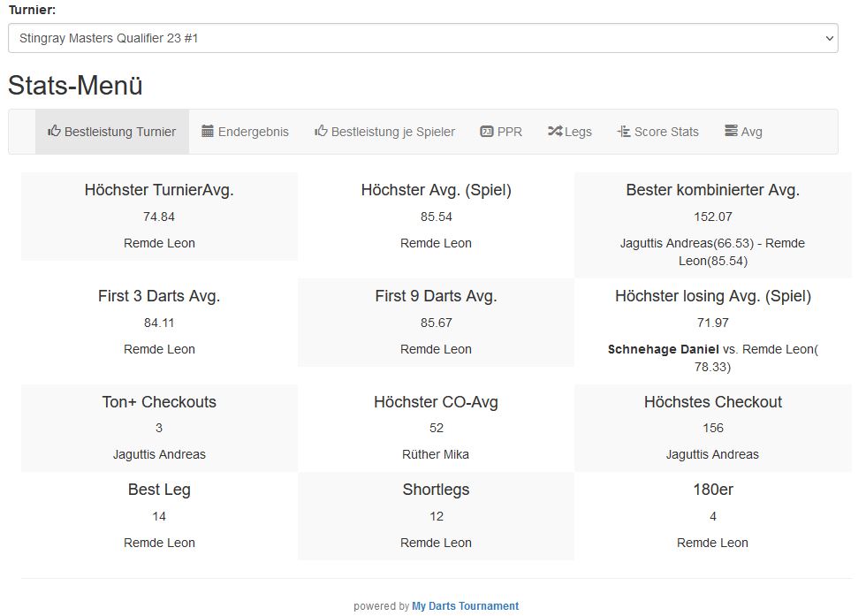
Task: Switch to the Endergebnis tab label
Action: (x=253, y=132)
